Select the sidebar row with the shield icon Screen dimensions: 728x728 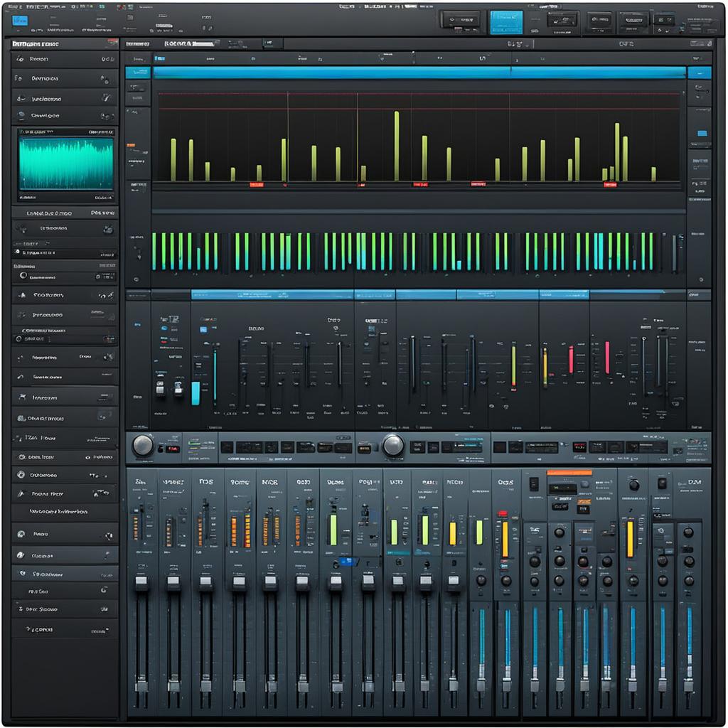click(65, 574)
